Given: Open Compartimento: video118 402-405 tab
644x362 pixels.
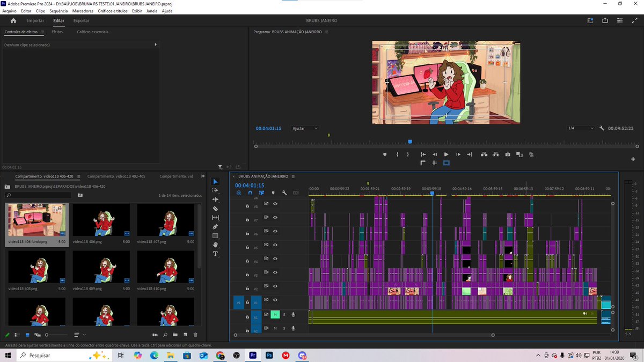Looking at the screenshot, I should point(116,176).
